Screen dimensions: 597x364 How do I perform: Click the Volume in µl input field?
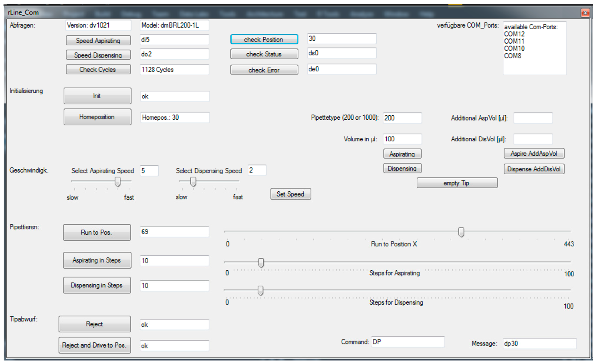pyautogui.click(x=402, y=139)
